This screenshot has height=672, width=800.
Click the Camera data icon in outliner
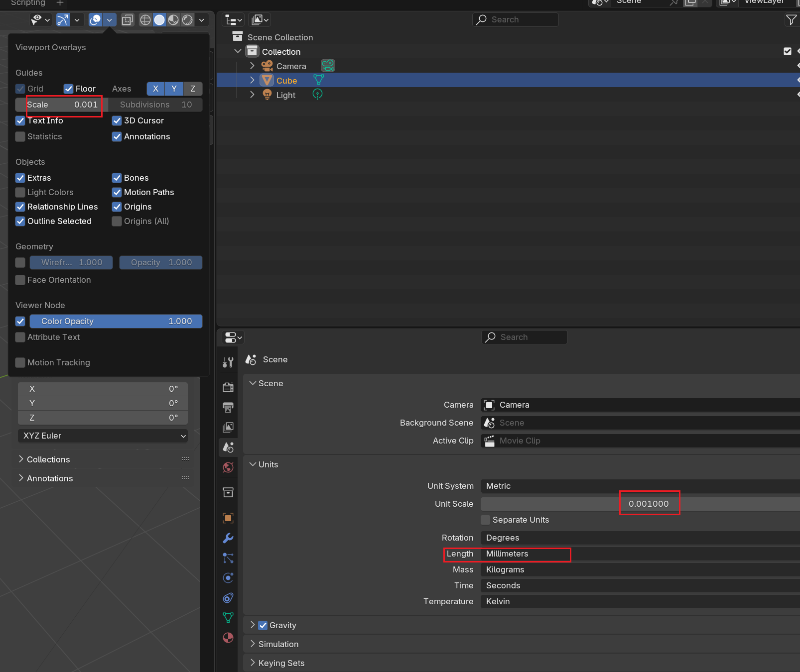[328, 66]
